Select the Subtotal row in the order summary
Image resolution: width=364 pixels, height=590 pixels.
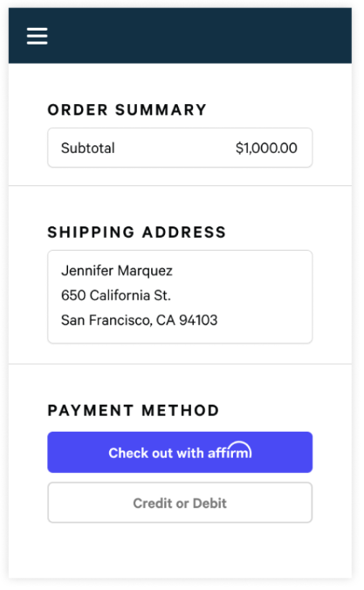(x=180, y=148)
